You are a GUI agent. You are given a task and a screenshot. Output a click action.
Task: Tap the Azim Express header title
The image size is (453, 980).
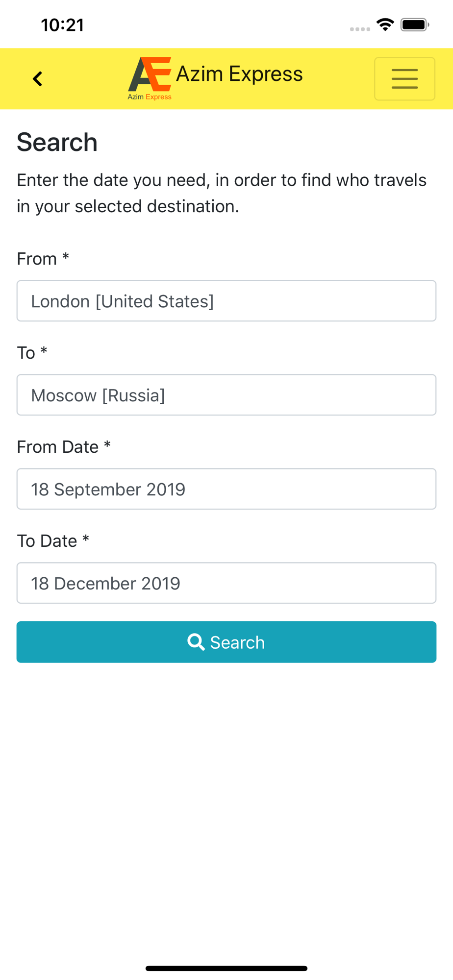[x=239, y=74]
